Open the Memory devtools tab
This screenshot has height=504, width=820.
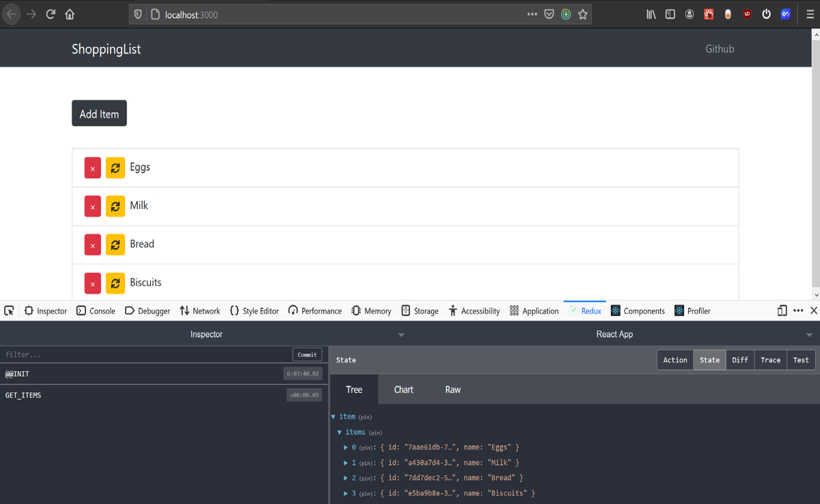pyautogui.click(x=371, y=311)
